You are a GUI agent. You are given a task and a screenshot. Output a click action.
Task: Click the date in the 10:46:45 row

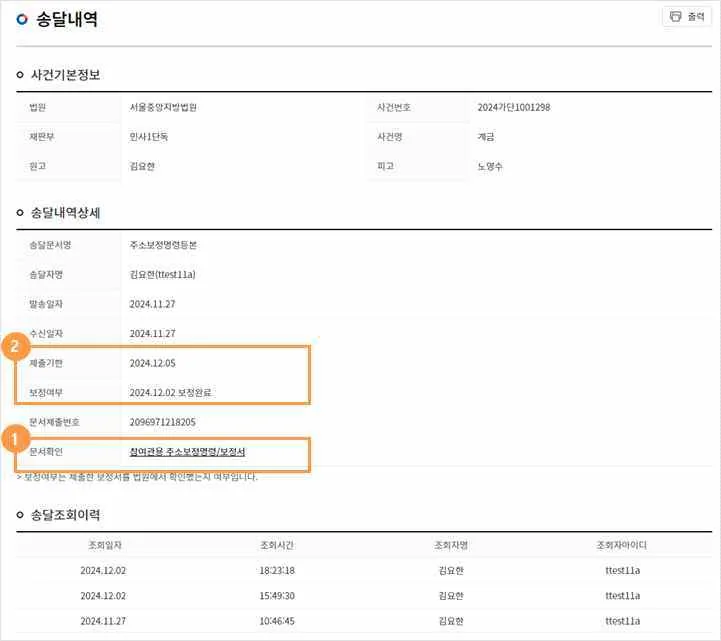(103, 621)
